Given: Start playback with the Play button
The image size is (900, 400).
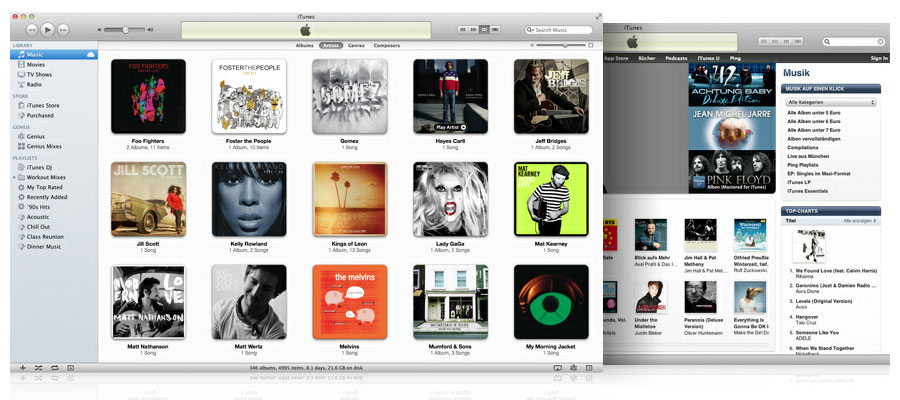Looking at the screenshot, I should point(48,29).
